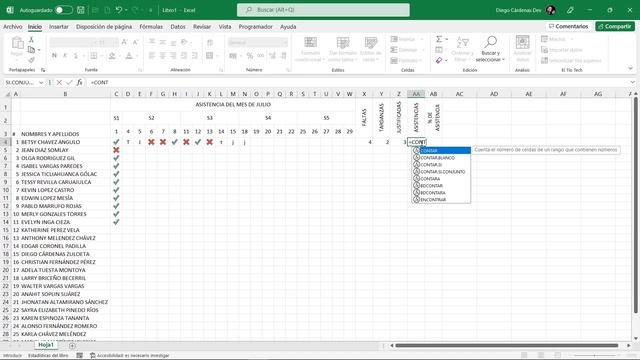Click the increase font size icon
Screen dimensions: 640x360
[x=124, y=42]
